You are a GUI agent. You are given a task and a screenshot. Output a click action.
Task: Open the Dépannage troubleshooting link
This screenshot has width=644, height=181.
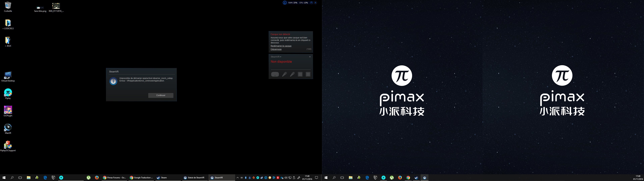tap(276, 49)
